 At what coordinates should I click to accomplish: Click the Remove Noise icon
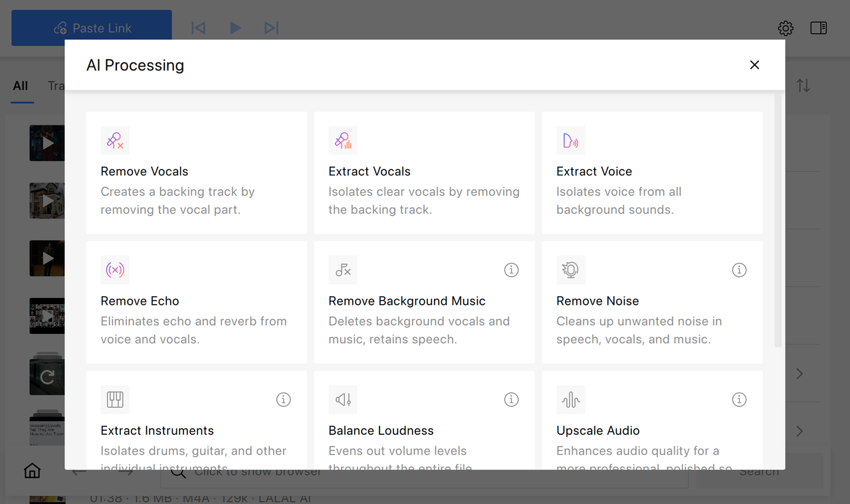pyautogui.click(x=571, y=270)
